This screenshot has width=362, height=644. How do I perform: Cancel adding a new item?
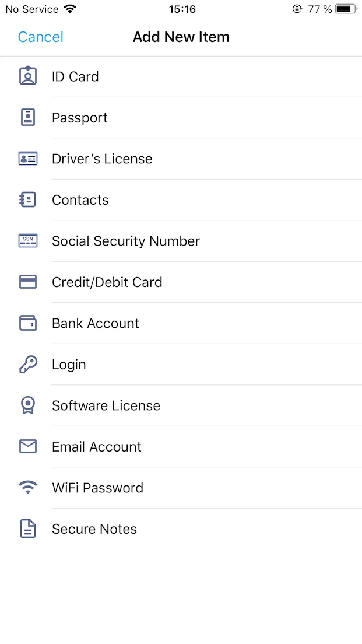pos(40,37)
